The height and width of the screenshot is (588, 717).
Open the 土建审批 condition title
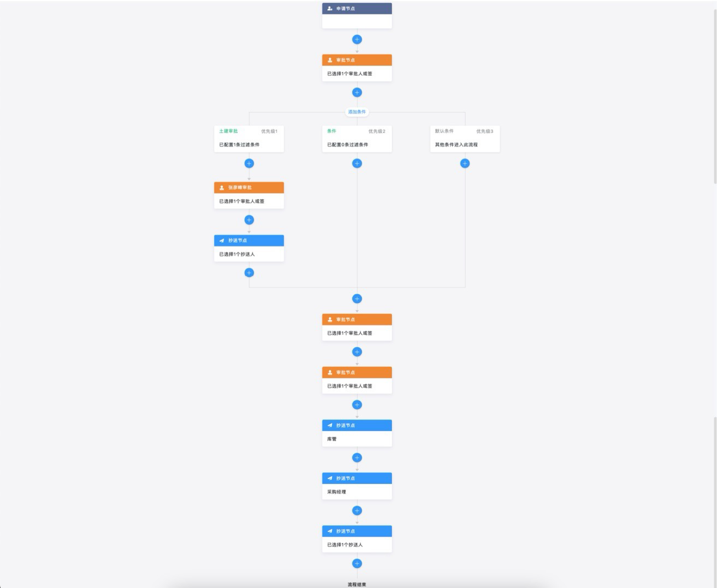tap(228, 131)
